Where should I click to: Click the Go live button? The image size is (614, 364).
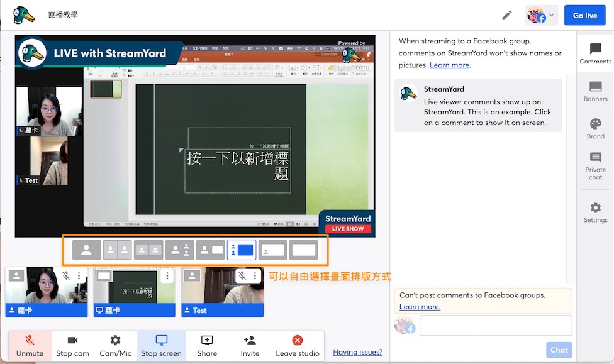tap(584, 16)
